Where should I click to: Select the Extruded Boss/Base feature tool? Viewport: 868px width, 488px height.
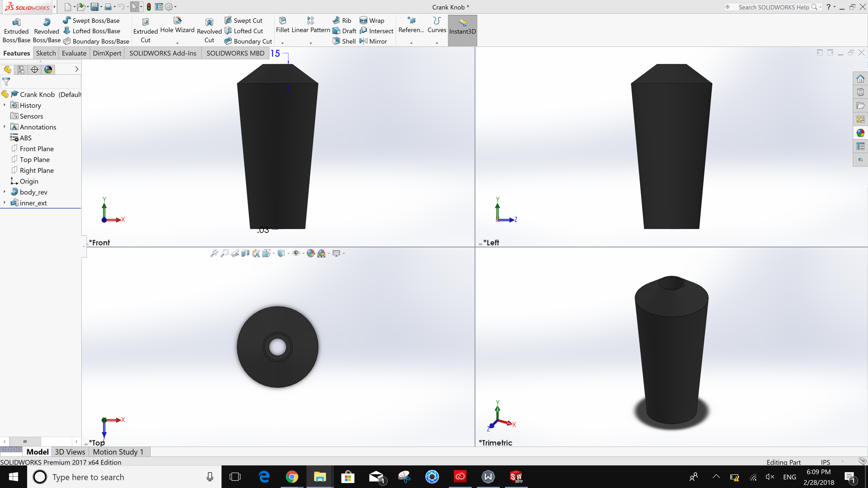coord(16,30)
